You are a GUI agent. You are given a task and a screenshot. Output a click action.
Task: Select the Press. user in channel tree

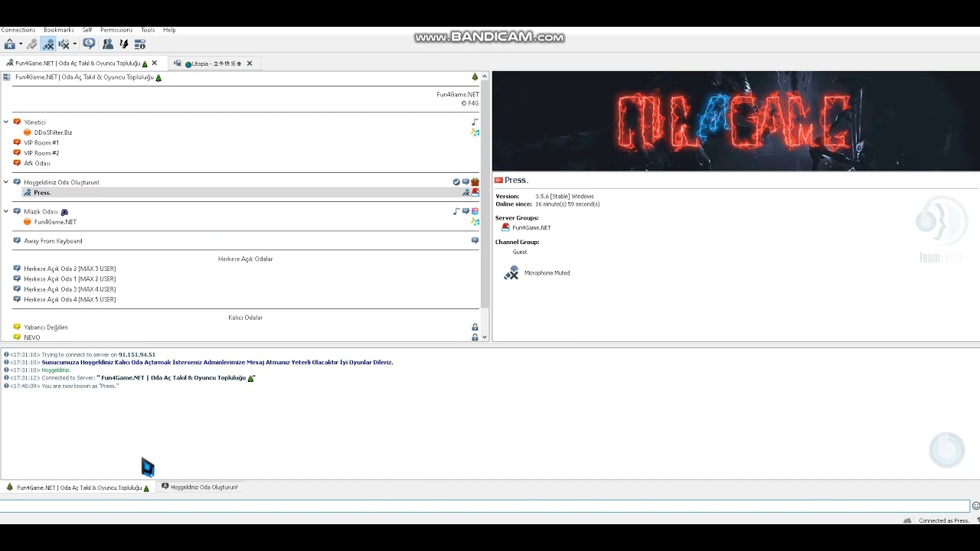tap(42, 193)
